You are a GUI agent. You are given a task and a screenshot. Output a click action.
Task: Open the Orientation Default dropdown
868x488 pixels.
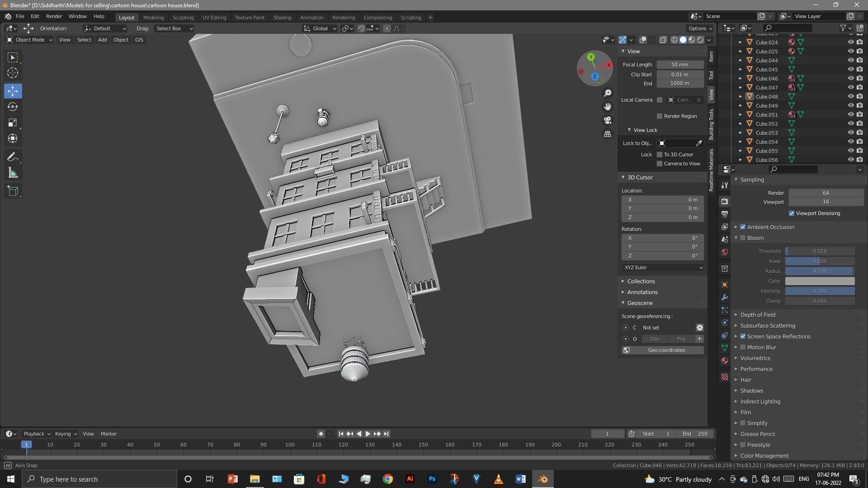coord(105,28)
